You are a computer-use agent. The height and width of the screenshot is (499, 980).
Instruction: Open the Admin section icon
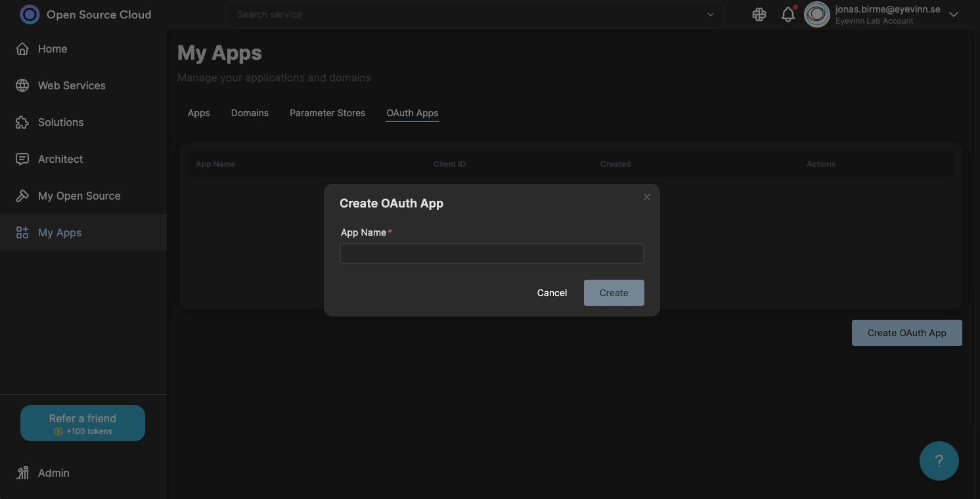click(23, 472)
